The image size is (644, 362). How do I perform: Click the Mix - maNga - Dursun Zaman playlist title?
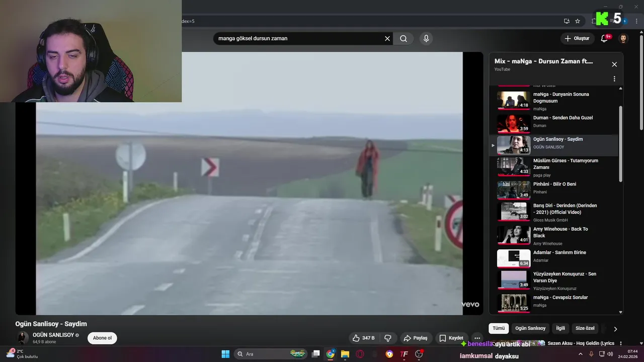(543, 61)
